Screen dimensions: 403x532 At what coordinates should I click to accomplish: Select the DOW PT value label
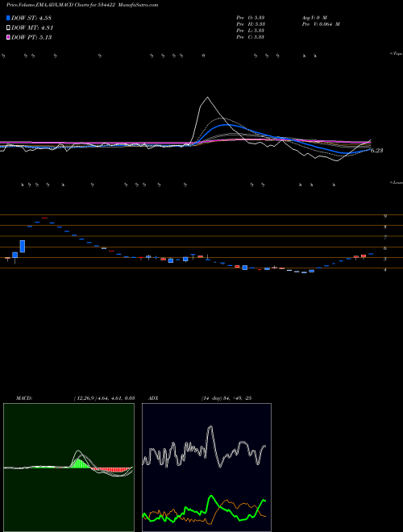coord(31,37)
